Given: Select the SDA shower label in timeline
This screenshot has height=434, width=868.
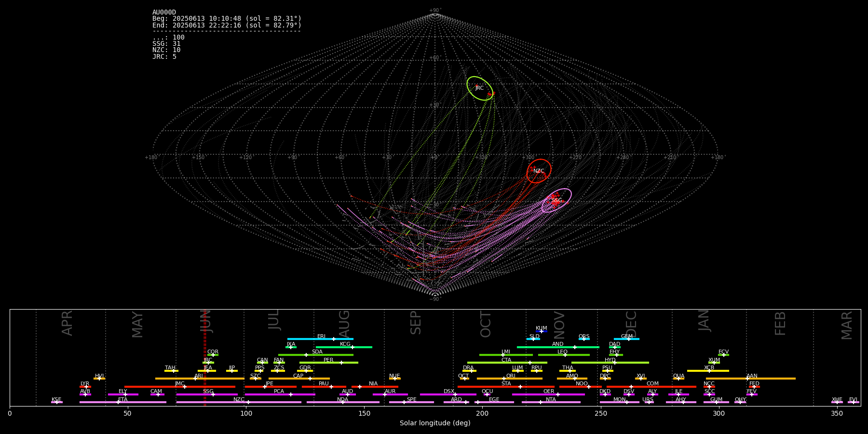Looking at the screenshot, I should [x=317, y=352].
